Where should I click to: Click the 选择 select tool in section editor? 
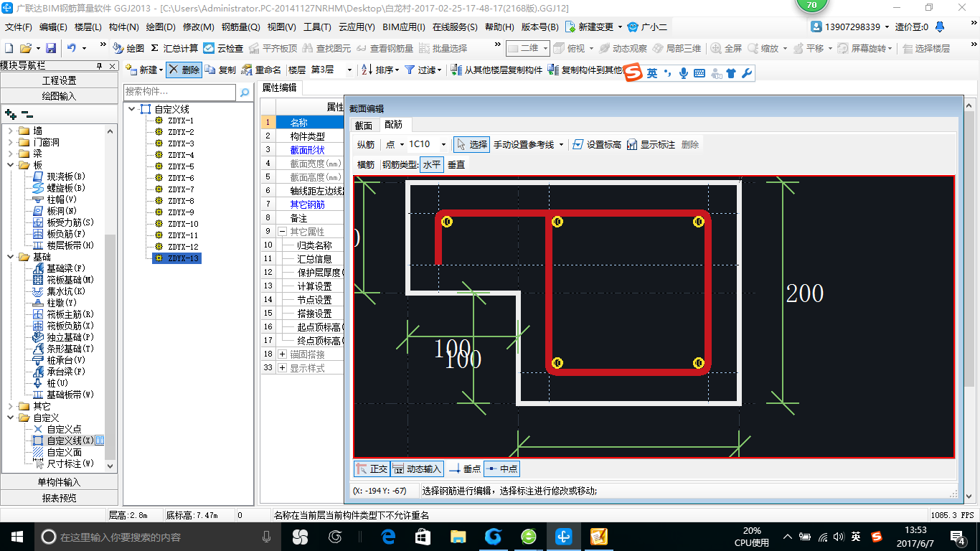pyautogui.click(x=471, y=144)
